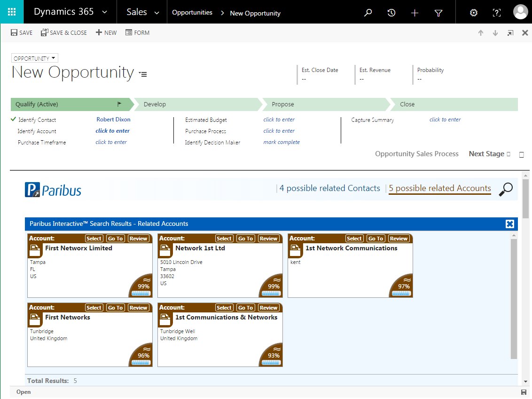Screen dimensions: 532x399
Task: Select the Develop stage
Action: tap(198, 104)
